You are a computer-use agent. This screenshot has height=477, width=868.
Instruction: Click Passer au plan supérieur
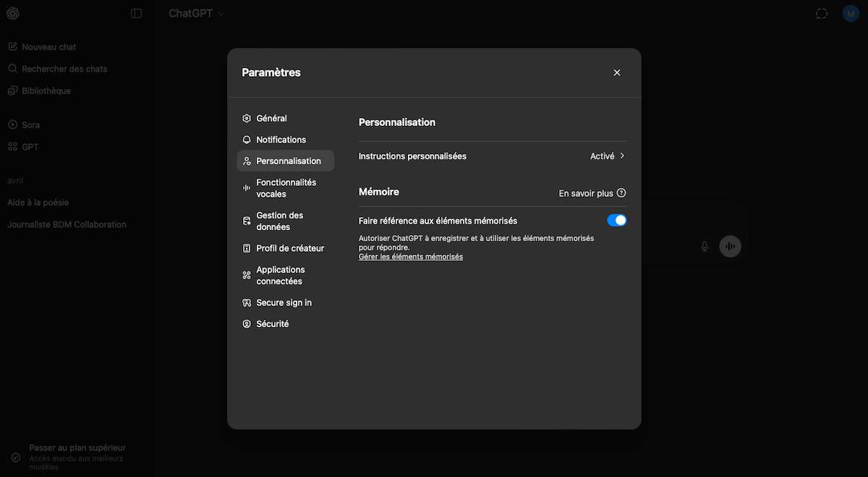pos(77,448)
